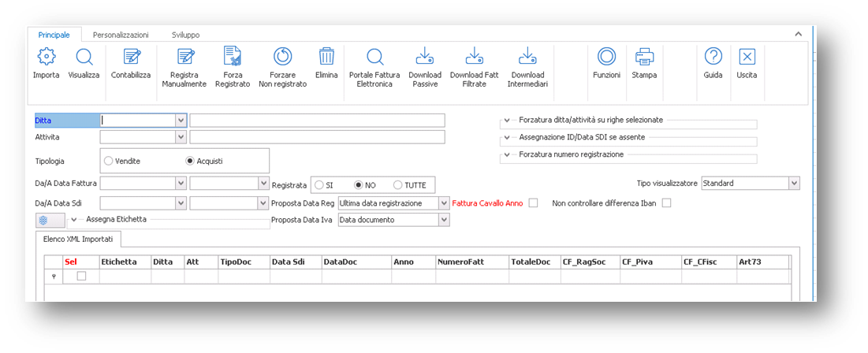Click the Uscita exit icon

tap(747, 57)
